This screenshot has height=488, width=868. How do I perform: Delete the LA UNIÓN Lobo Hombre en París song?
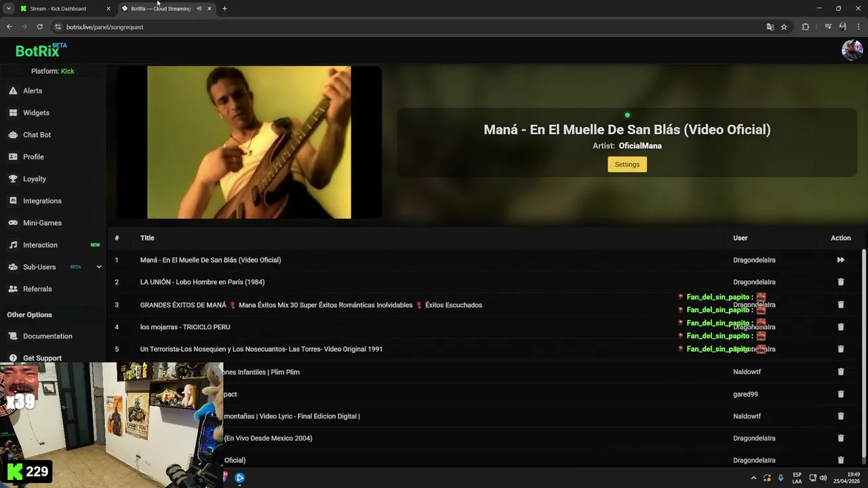point(840,282)
